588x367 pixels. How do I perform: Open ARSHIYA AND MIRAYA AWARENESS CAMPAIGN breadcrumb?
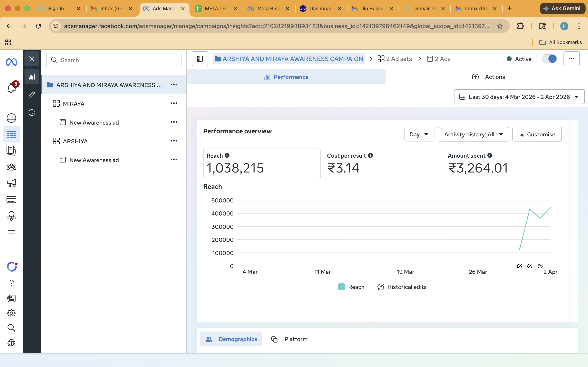(288, 59)
